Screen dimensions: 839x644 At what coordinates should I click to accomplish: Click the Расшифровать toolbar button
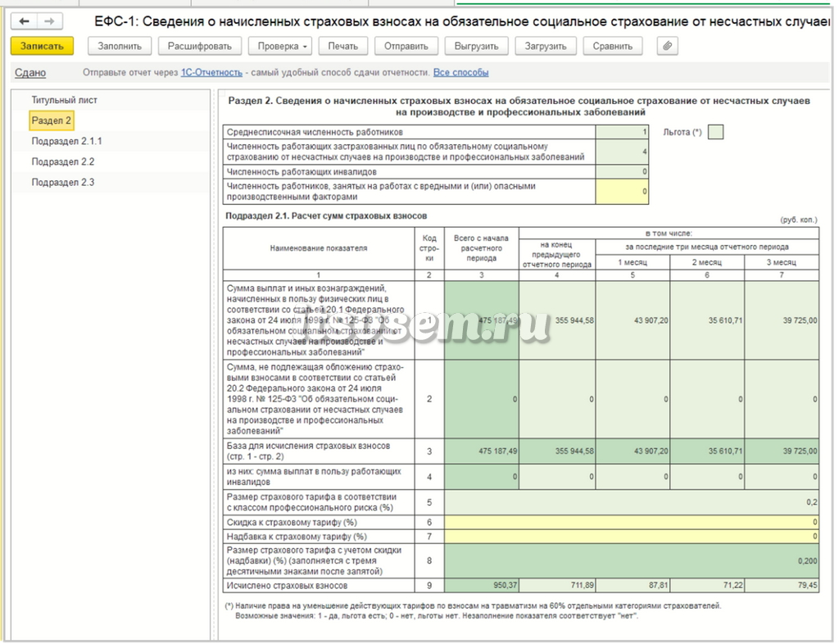(x=200, y=46)
